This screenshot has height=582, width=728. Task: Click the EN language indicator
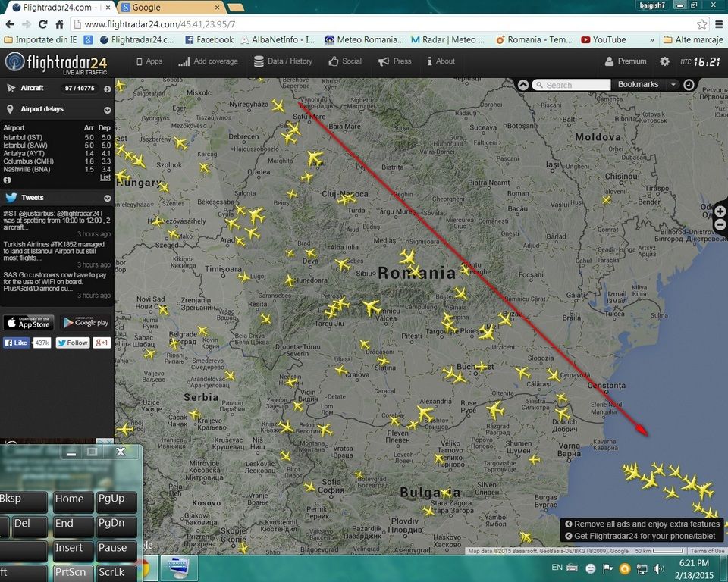click(557, 568)
